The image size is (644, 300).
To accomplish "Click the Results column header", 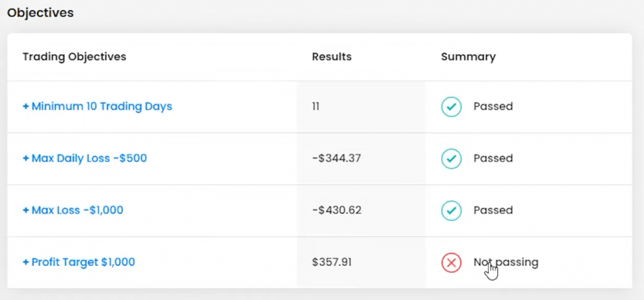I will 331,57.
